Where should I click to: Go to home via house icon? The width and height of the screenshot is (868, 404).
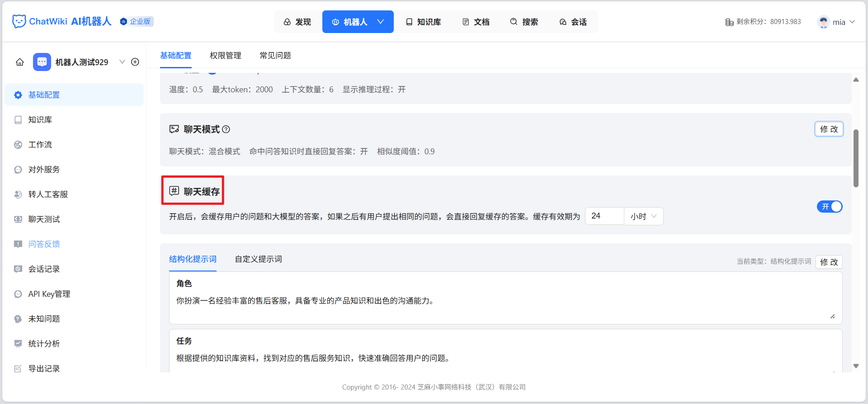coord(20,62)
